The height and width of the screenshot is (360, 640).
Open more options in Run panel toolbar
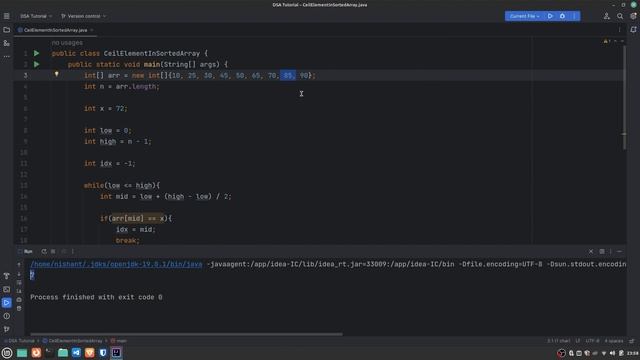tap(73, 251)
